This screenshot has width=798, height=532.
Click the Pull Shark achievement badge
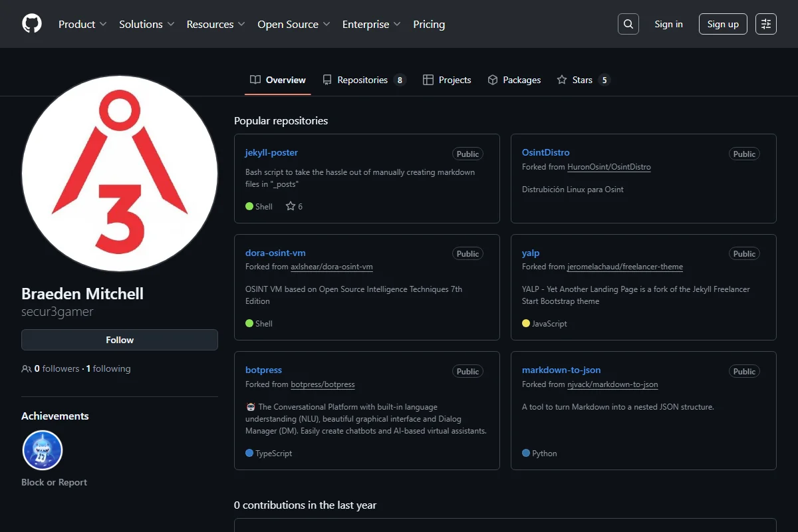(43, 450)
